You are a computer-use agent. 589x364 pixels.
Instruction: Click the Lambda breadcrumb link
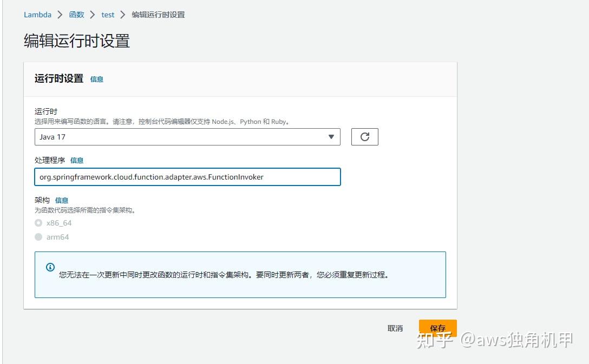37,15
